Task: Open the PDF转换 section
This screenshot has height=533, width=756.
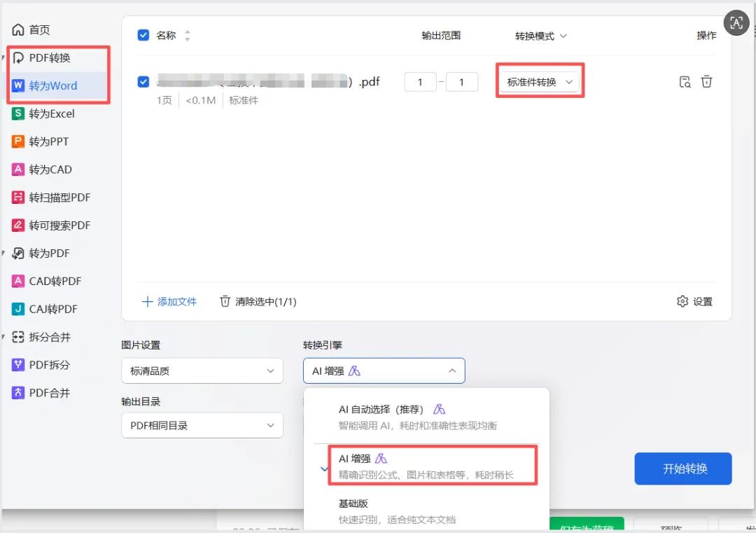Action: (x=41, y=58)
